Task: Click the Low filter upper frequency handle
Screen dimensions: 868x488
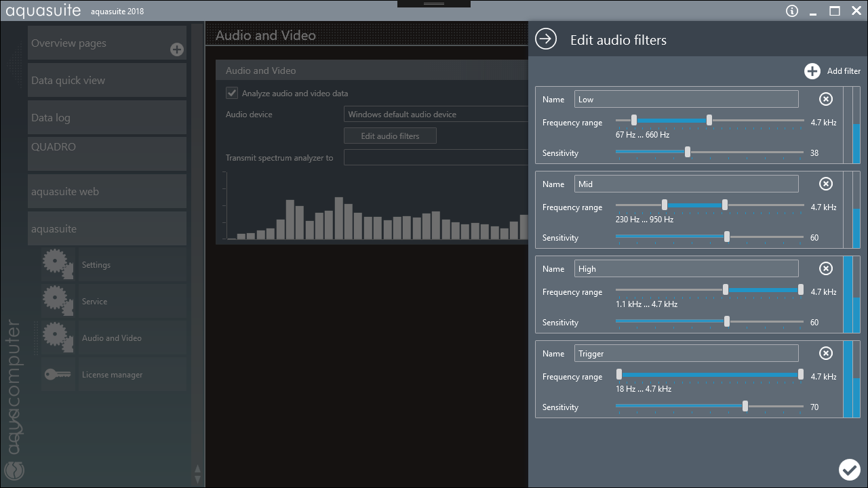Action: (709, 120)
